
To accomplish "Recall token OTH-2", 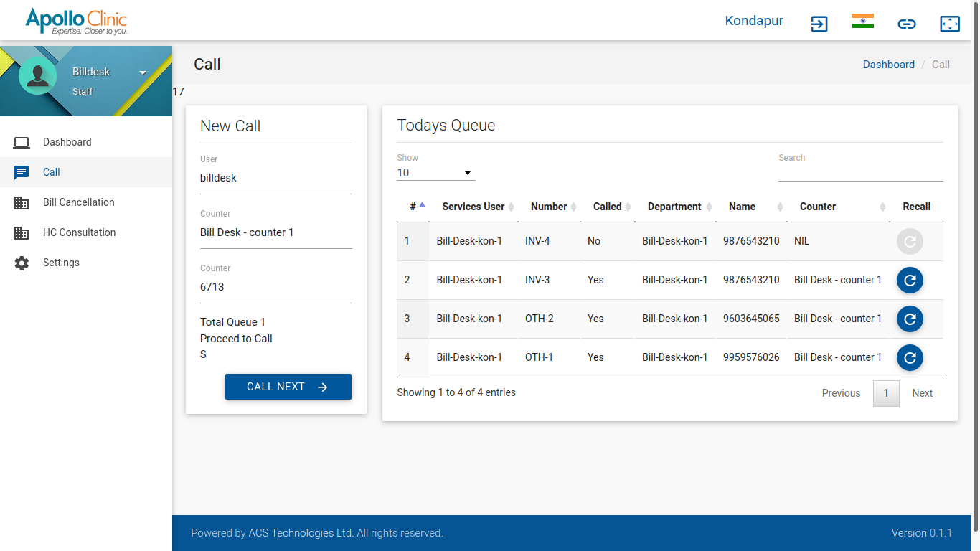I will [910, 319].
